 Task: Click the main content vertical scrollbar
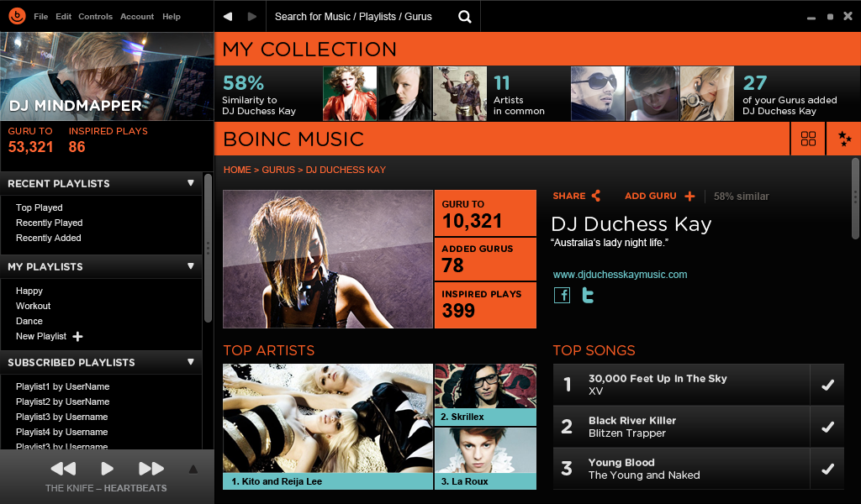tap(855, 198)
